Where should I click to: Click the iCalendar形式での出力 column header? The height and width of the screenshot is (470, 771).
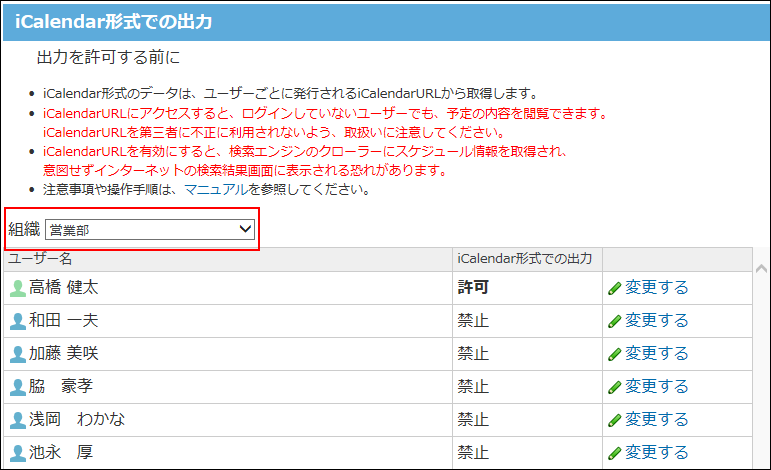[x=525, y=259]
